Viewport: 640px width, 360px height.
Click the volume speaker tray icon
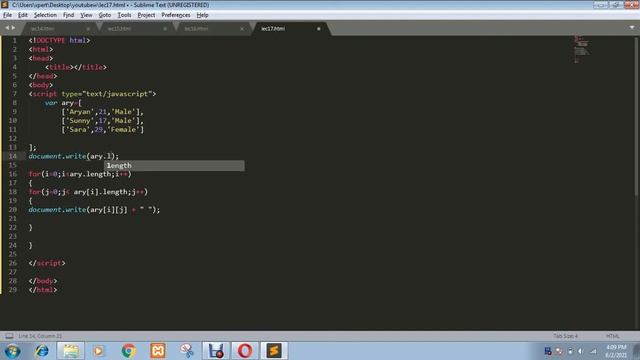[580, 351]
